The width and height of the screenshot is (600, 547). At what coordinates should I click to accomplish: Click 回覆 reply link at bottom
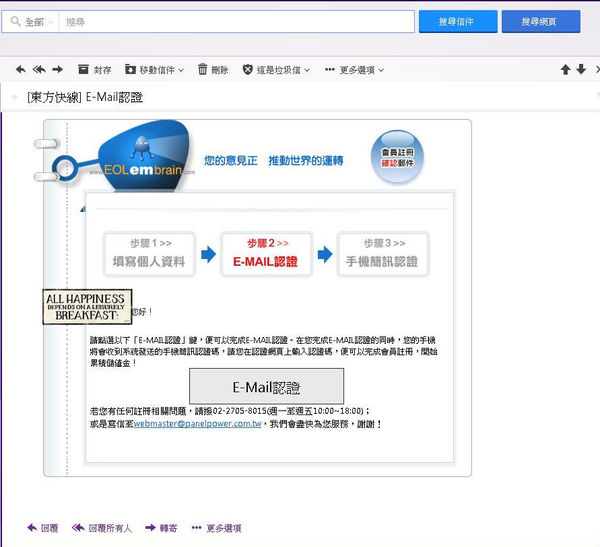[42, 528]
